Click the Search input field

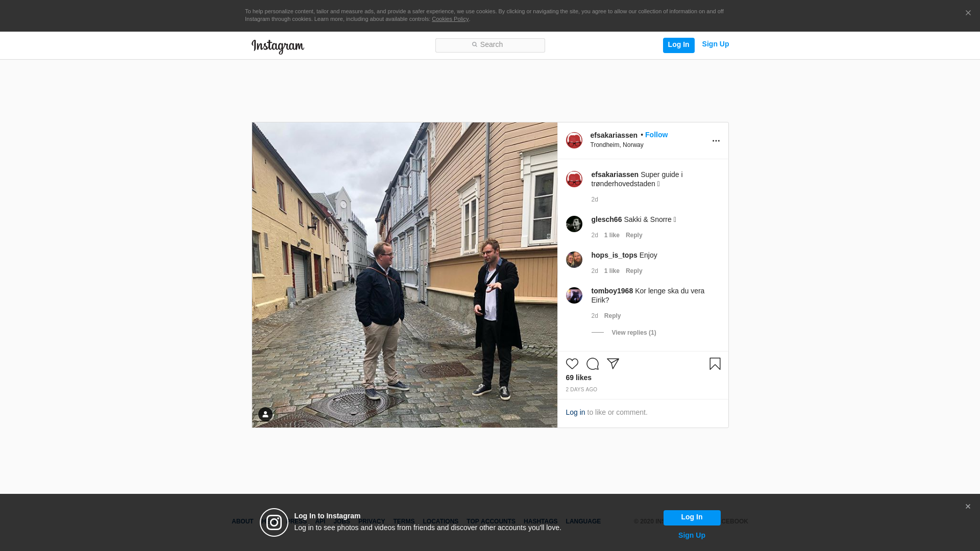click(x=490, y=45)
